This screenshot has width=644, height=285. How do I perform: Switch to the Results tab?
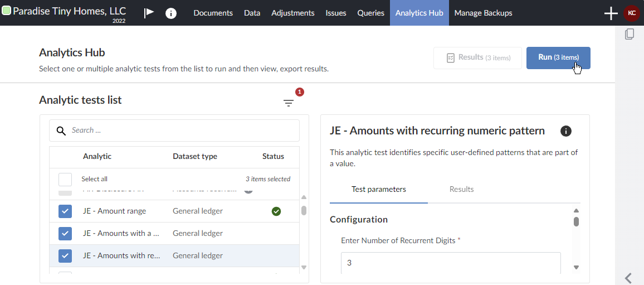461,189
